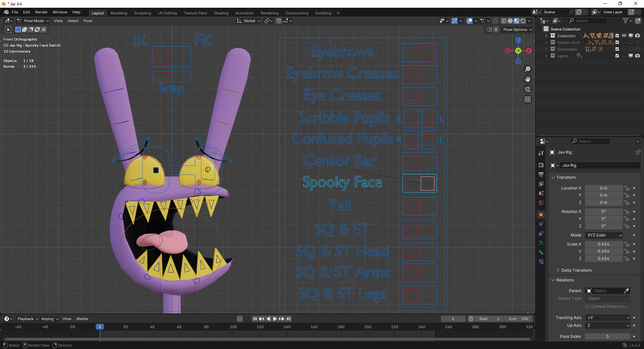The height and width of the screenshot is (349, 644).
Task: Disable Collection in renders via camera icon
Action: click(x=637, y=36)
